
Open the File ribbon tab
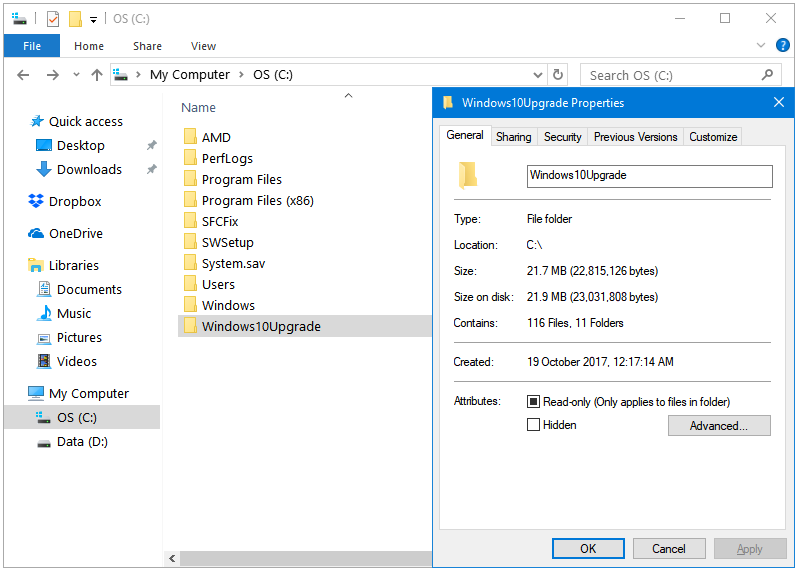tap(32, 46)
